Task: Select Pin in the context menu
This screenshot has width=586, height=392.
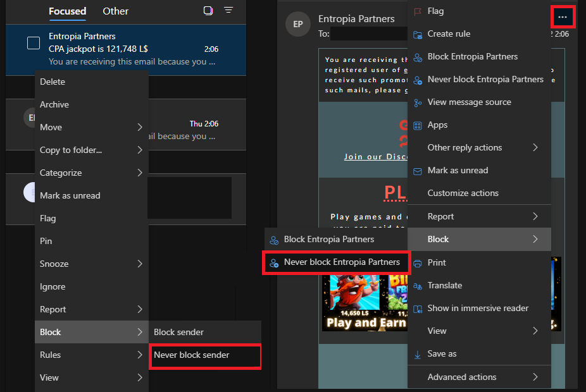Action: coord(92,241)
